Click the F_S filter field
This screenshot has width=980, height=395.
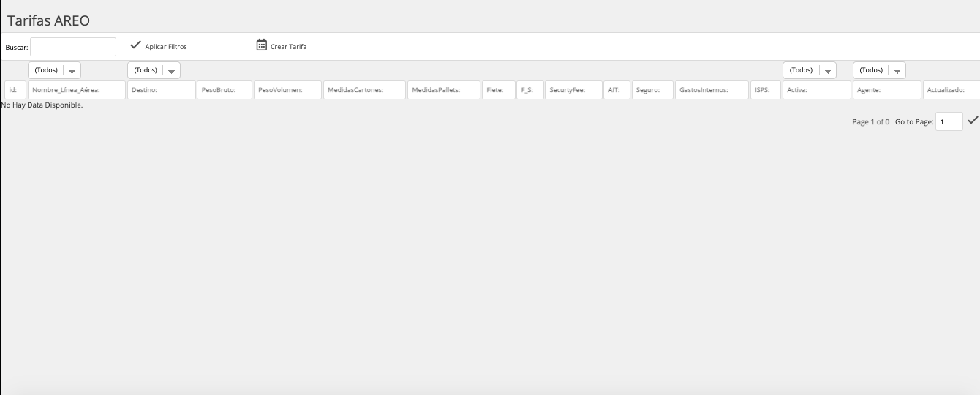click(531, 90)
